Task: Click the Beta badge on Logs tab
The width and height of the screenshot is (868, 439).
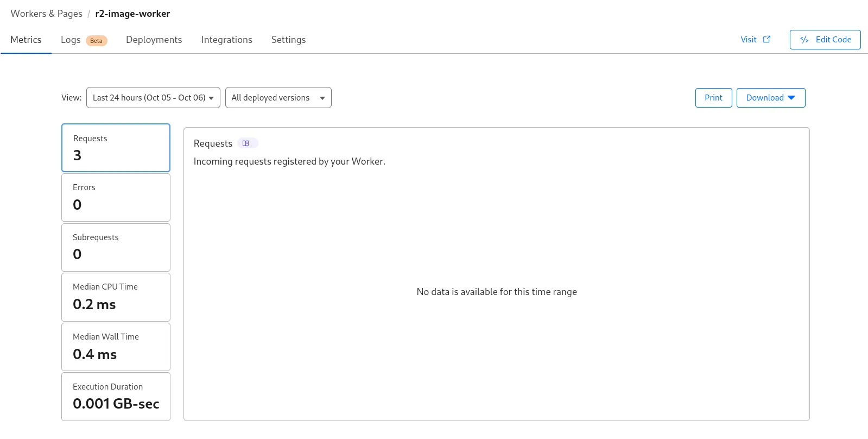Action: [x=96, y=41]
